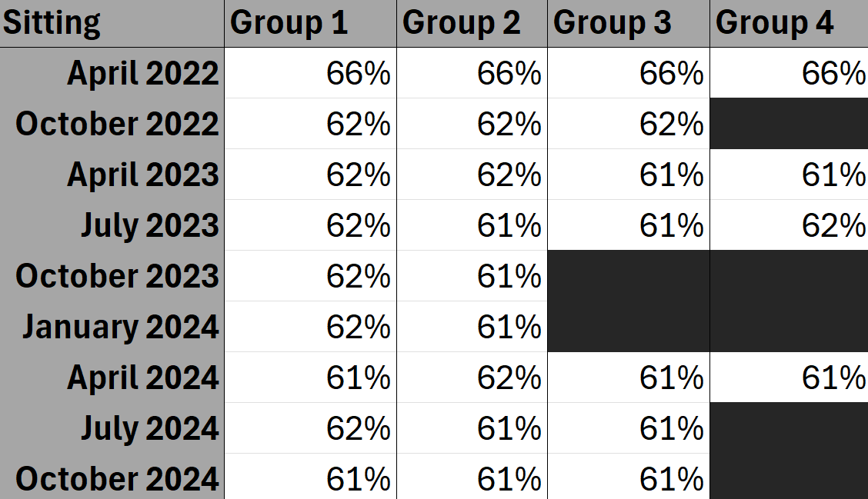Select Group 1 value for April 2024
The width and height of the screenshot is (868, 499).
pos(358,378)
